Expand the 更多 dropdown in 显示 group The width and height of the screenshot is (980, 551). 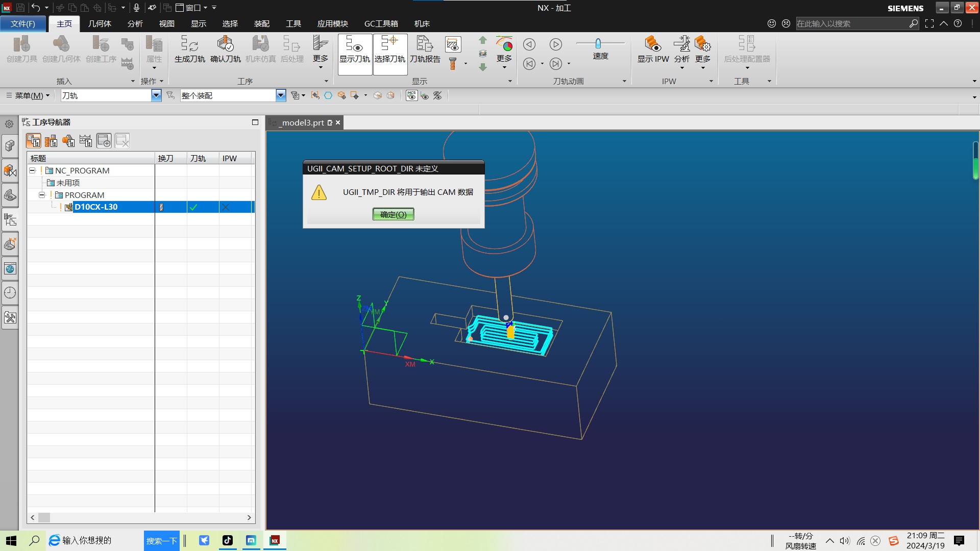coord(504,52)
